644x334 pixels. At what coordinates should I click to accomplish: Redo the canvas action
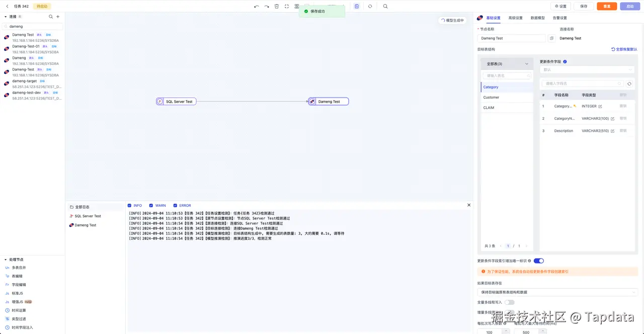pos(267,7)
